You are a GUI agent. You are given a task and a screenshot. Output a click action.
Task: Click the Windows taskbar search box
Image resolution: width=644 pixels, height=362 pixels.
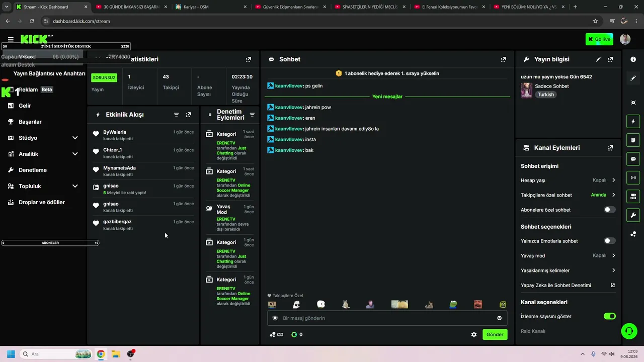click(x=56, y=354)
